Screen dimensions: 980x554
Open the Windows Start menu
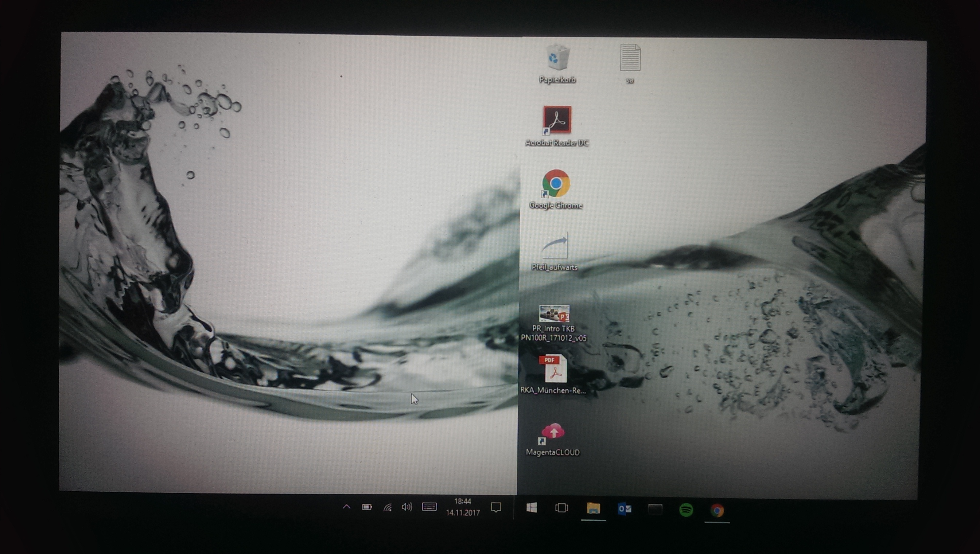[532, 508]
